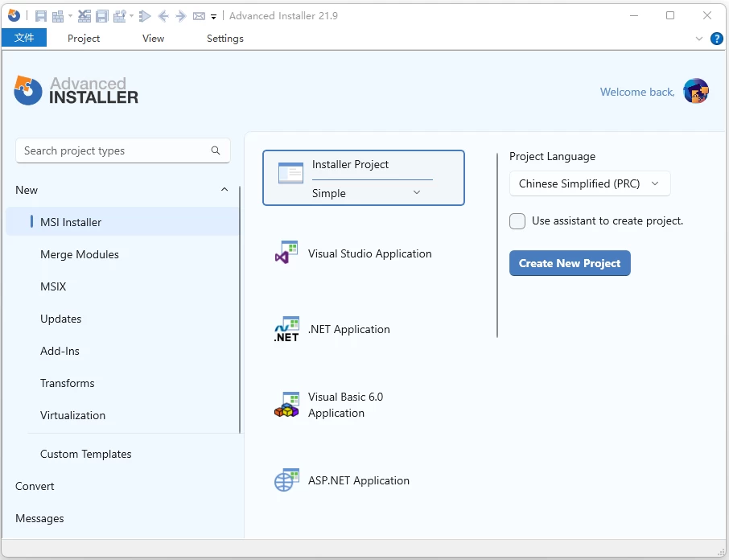Click the Create New Project button
Image resolution: width=729 pixels, height=560 pixels.
click(570, 263)
